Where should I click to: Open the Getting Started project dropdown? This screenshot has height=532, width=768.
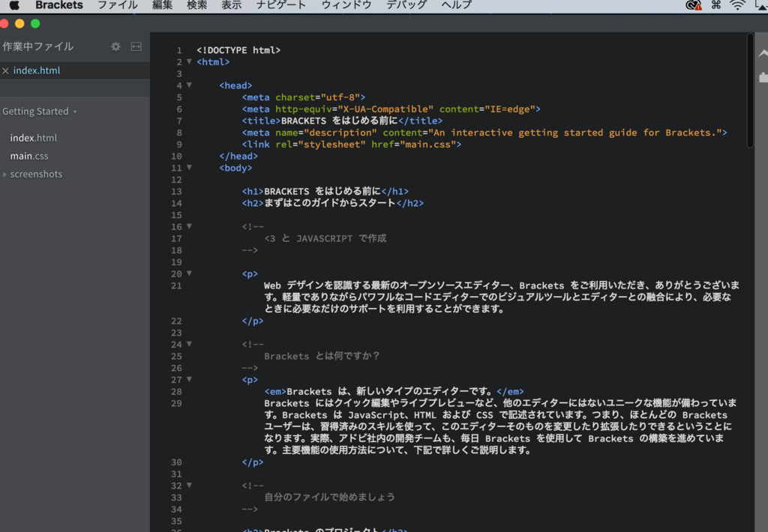point(40,112)
